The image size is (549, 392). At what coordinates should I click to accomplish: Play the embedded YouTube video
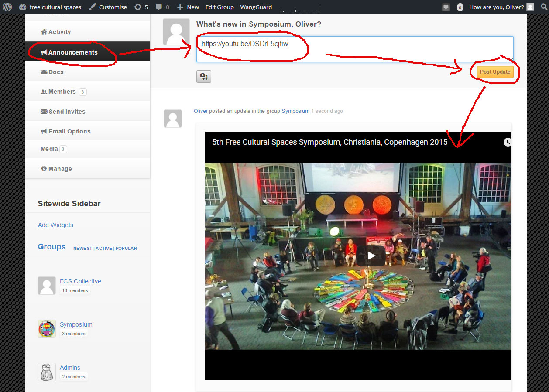371,256
